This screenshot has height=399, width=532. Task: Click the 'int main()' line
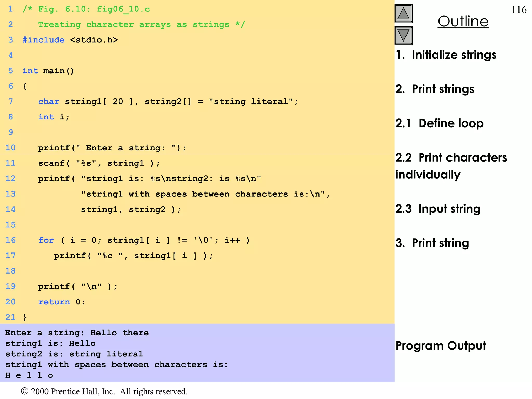pos(48,71)
